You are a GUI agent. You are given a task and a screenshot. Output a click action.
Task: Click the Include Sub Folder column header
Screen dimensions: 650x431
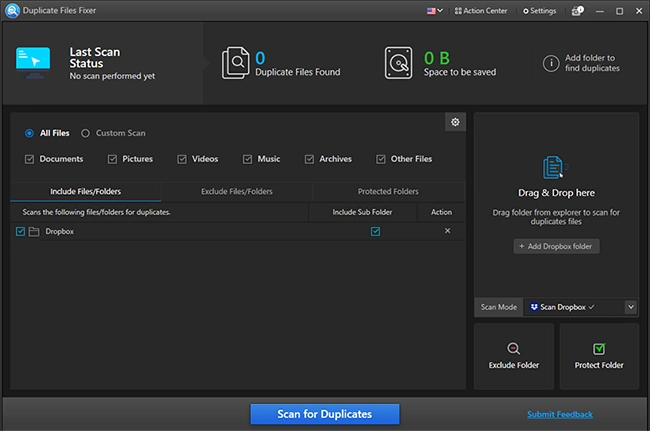pyautogui.click(x=362, y=212)
